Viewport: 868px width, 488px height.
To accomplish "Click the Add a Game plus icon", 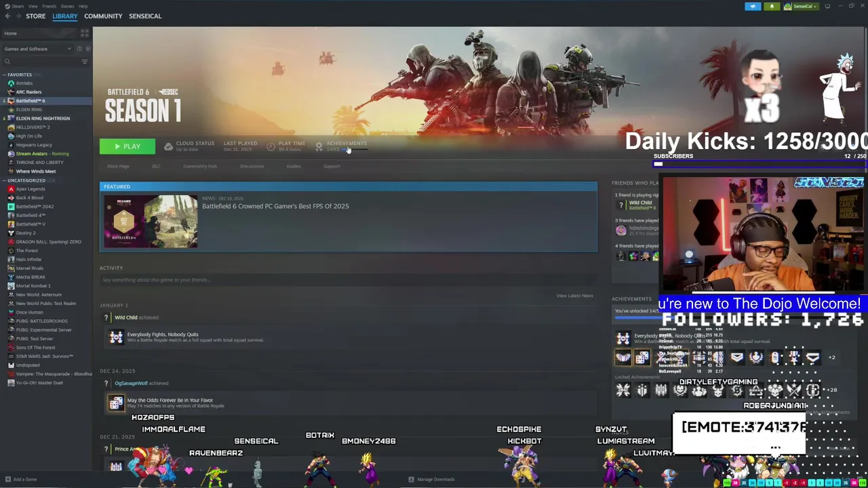I will click(x=7, y=479).
